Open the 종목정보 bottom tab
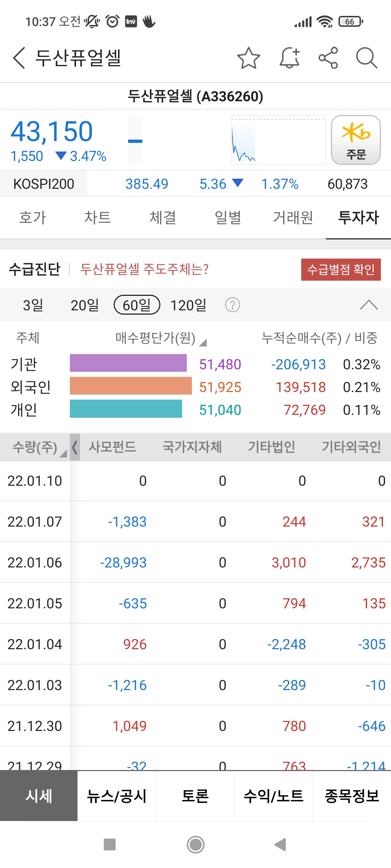 (352, 796)
